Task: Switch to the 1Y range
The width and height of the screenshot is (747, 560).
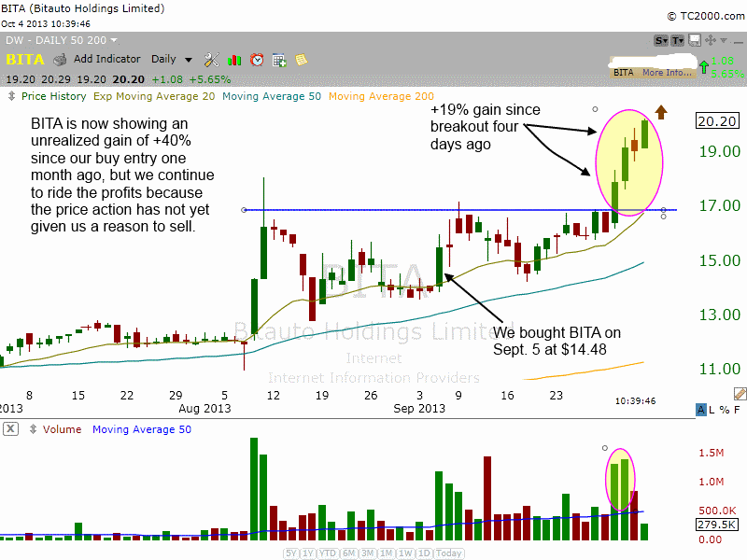Action: tap(308, 553)
